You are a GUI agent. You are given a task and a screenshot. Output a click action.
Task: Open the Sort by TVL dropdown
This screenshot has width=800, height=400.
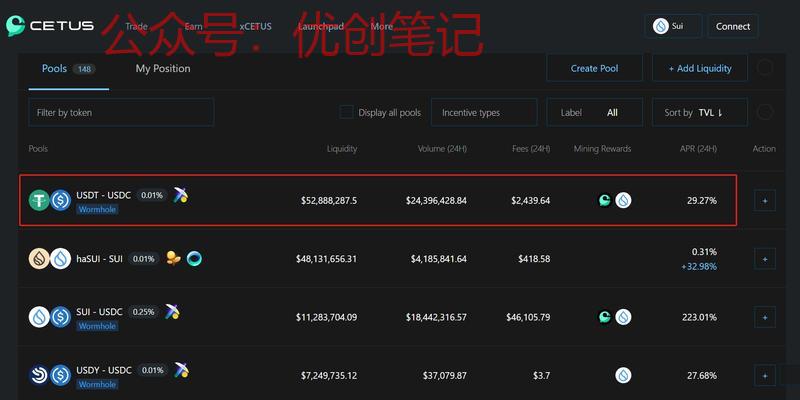click(700, 112)
